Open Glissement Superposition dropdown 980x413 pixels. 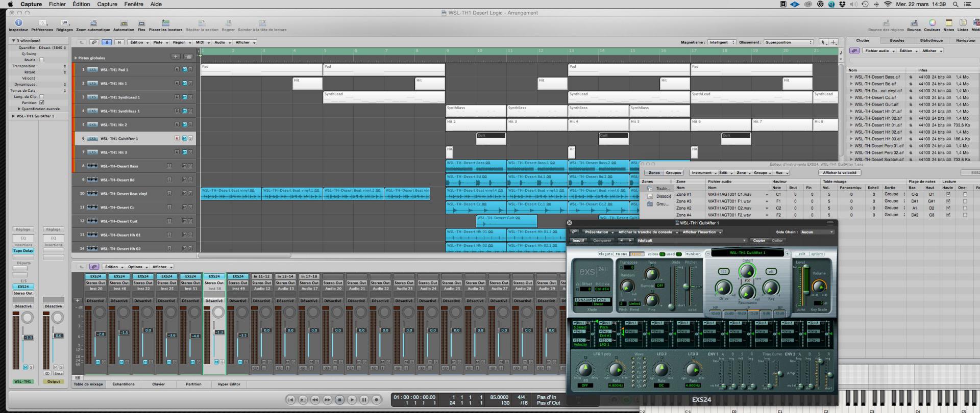point(789,42)
